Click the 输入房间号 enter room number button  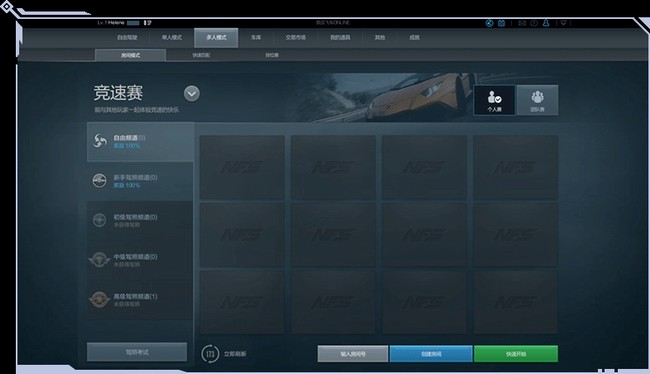[x=353, y=354]
